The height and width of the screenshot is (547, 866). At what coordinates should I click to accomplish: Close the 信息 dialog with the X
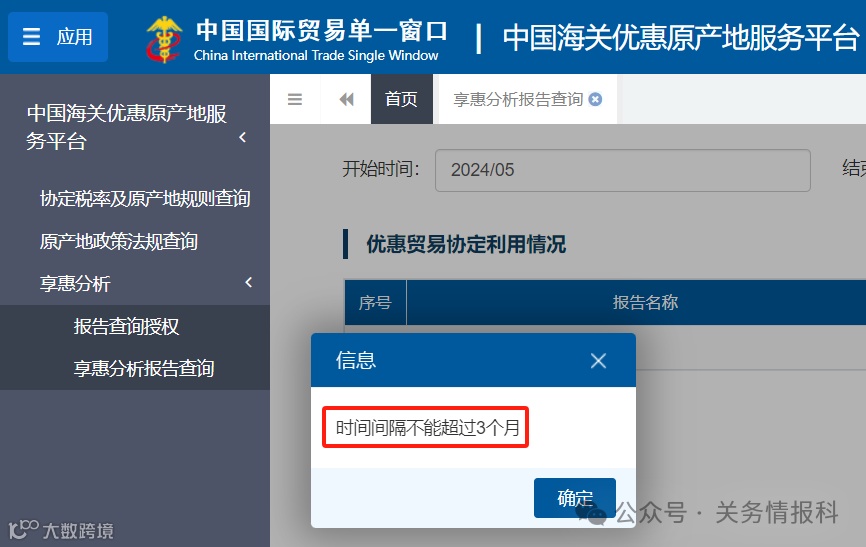[598, 361]
